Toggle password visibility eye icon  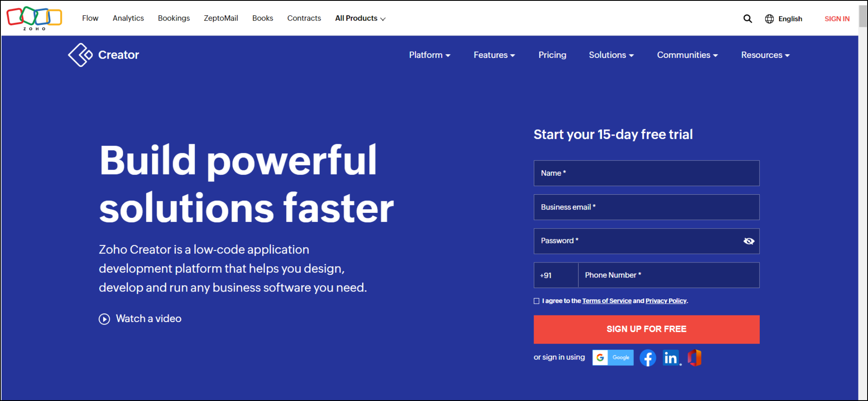[x=749, y=241]
